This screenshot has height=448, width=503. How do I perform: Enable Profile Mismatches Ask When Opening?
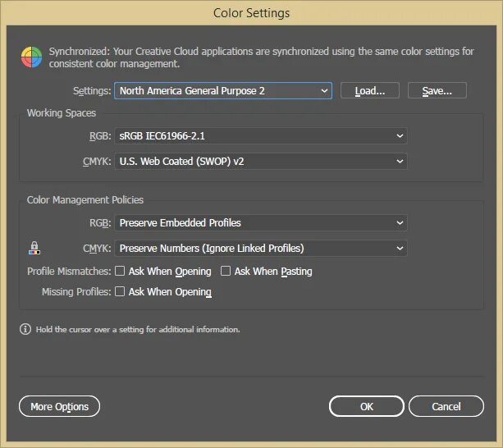(120, 271)
